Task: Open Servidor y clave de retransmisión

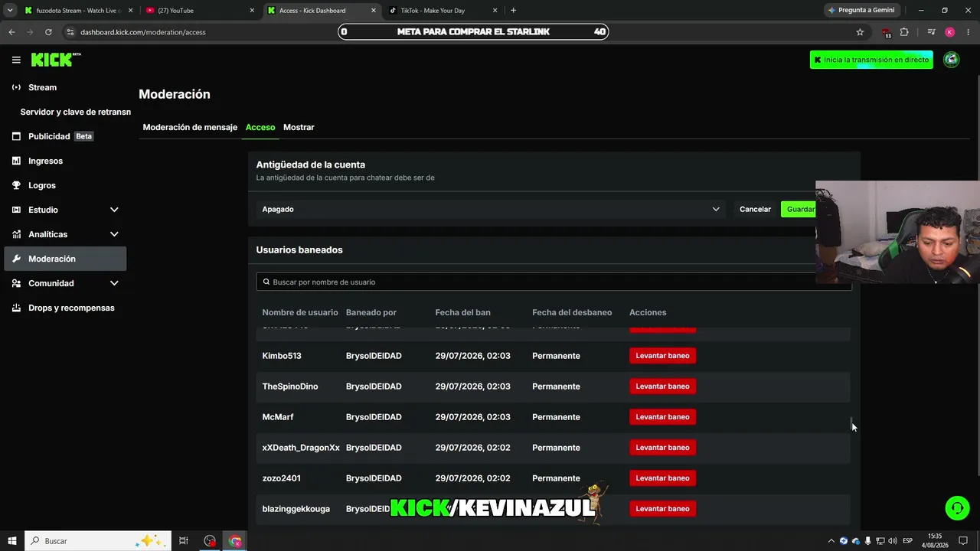Action: (x=75, y=112)
